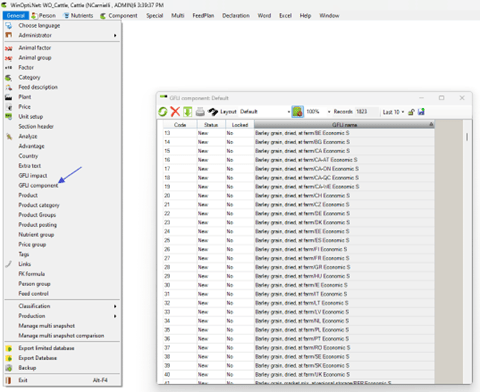This screenshot has width=480, height=392.
Task: Click the Plant icon
Action: click(9, 97)
